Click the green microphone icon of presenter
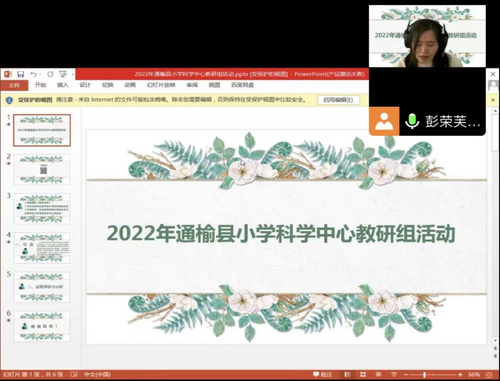The width and height of the screenshot is (500, 381). 412,121
